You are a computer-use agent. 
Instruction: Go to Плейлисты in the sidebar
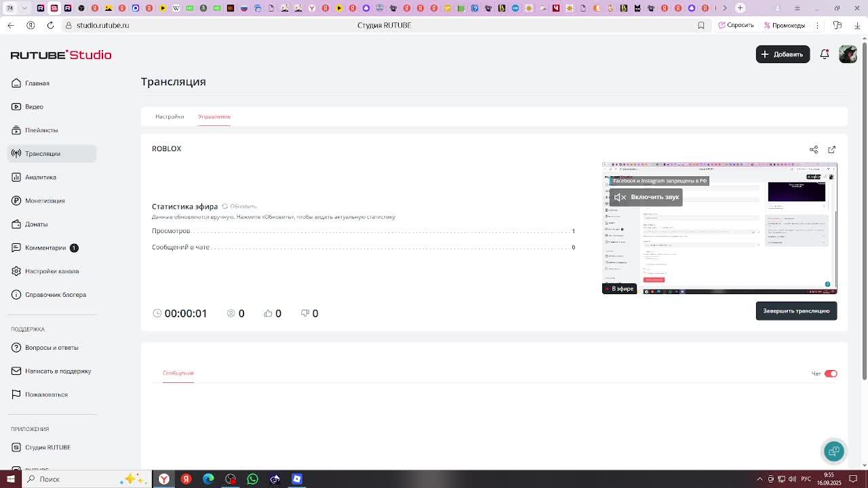click(x=52, y=130)
